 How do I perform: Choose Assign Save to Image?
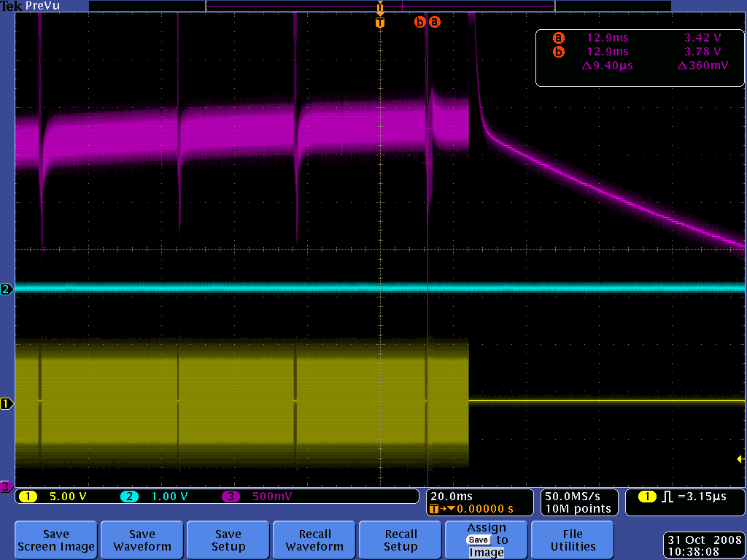[x=487, y=540]
